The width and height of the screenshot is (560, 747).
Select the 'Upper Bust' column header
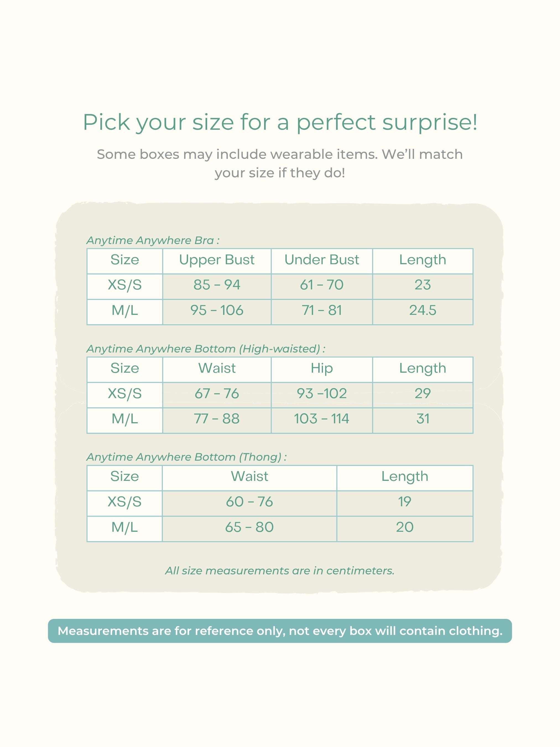click(x=217, y=260)
